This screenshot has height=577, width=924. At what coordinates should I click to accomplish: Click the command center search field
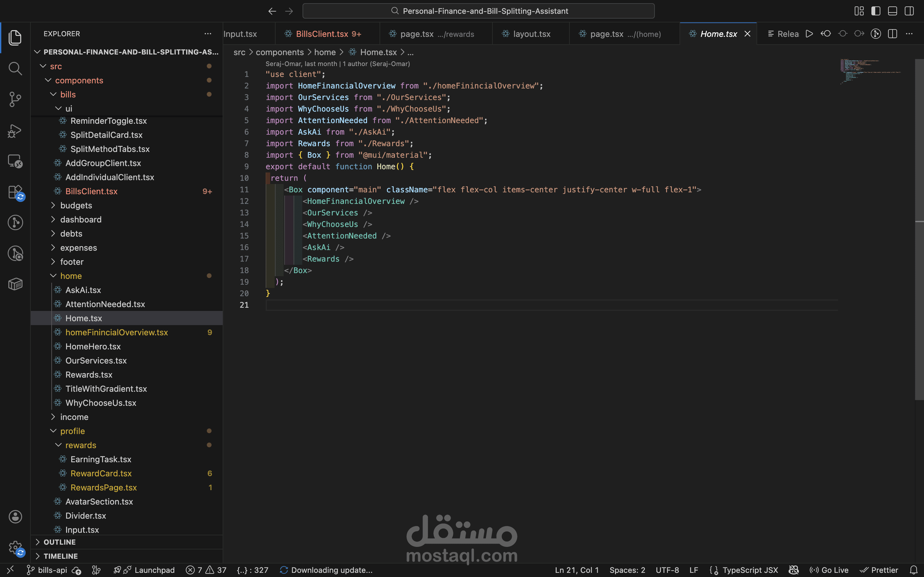(x=478, y=11)
